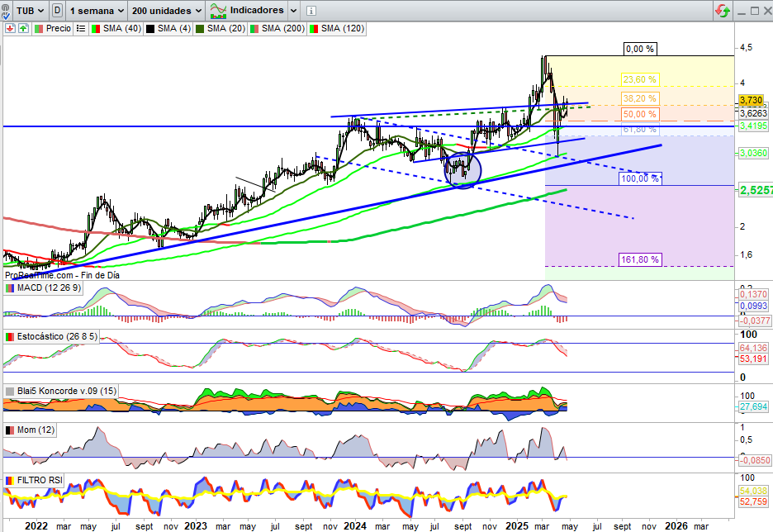The image size is (773, 532).
Task: Click the MACD panel icon
Action: [x=10, y=288]
